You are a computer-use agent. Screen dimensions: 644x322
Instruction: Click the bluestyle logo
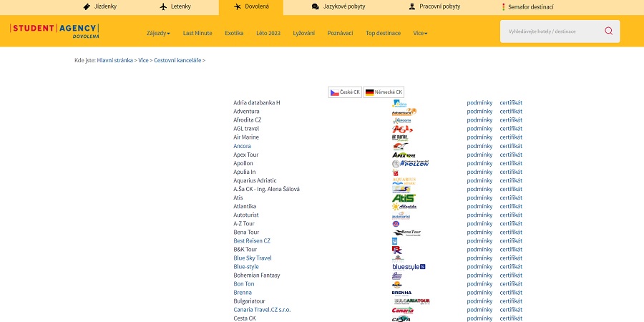[409, 267]
